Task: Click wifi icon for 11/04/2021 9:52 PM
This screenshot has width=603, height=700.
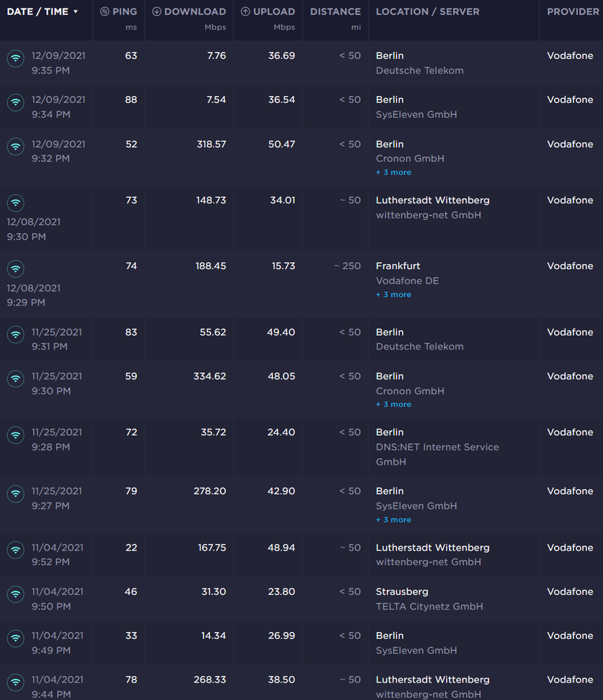Action: (15, 550)
